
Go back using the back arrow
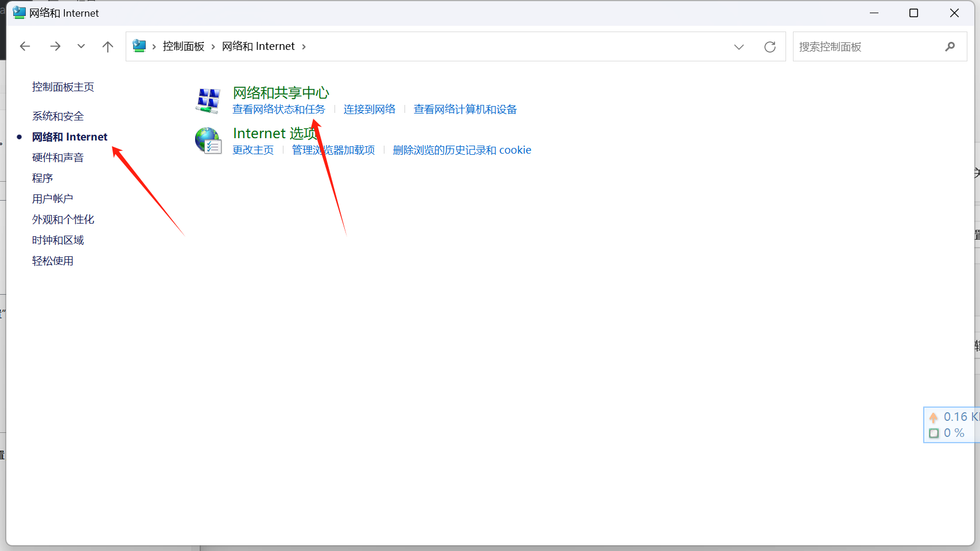pos(25,46)
